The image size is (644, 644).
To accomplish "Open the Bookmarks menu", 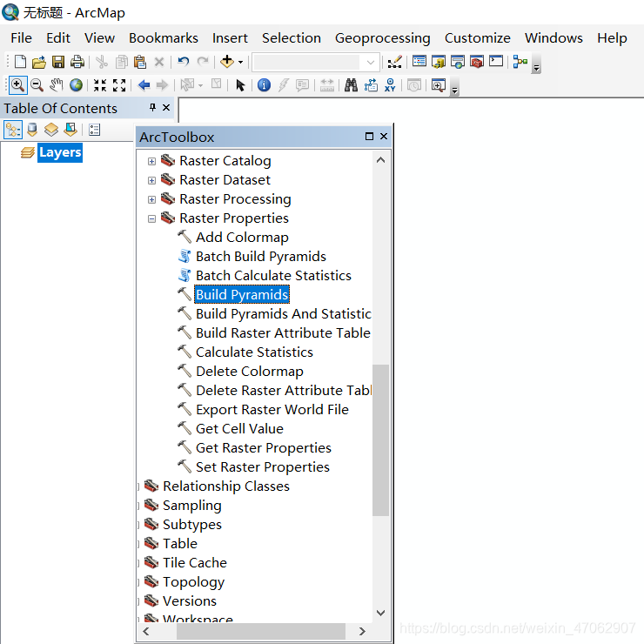I will tap(164, 37).
